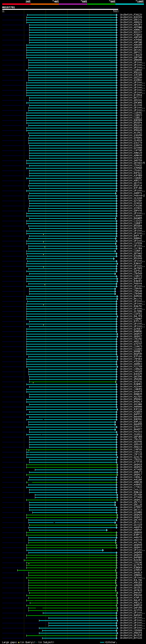Viewport: 146px width, 644px height.
Task: Click the UniRef100_C4QHW7 entry
Action: [131, 319]
